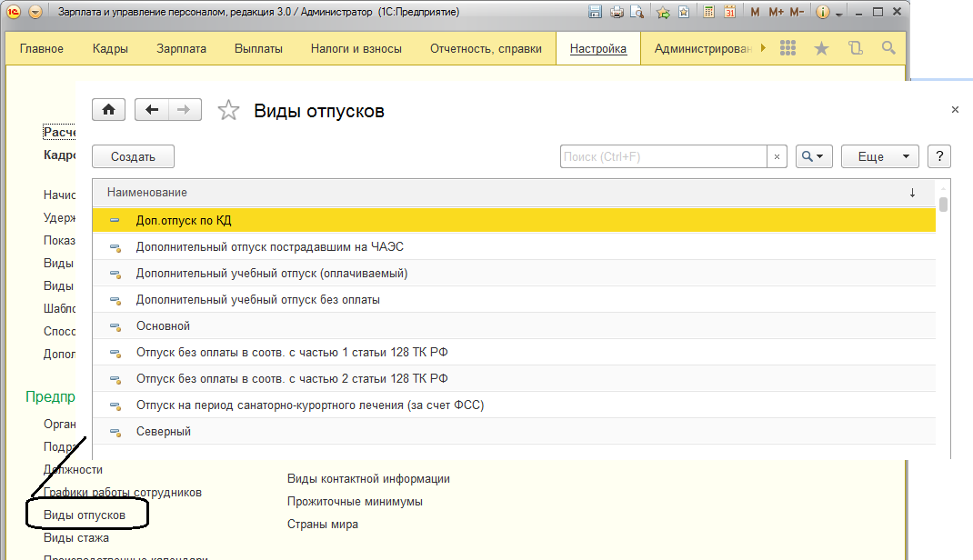The image size is (973, 560).
Task: Click the Home button icon
Action: coord(108,110)
